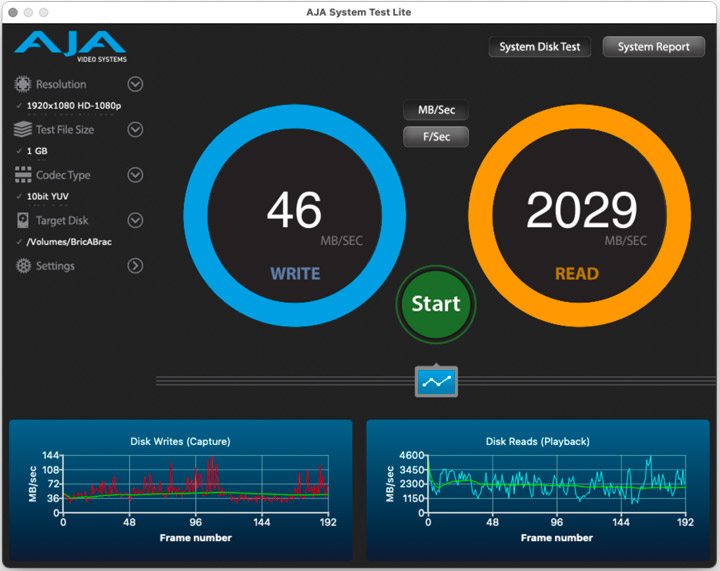Click the 2029 read speed value
The height and width of the screenshot is (571, 720).
coord(582,210)
